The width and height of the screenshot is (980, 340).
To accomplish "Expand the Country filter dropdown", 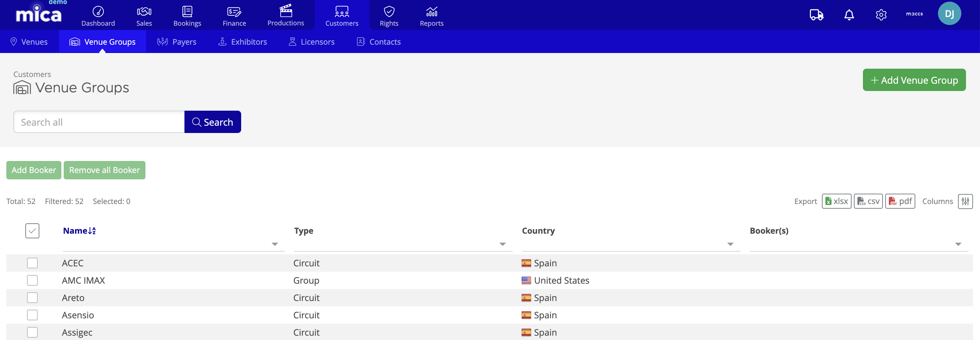I will pos(730,244).
